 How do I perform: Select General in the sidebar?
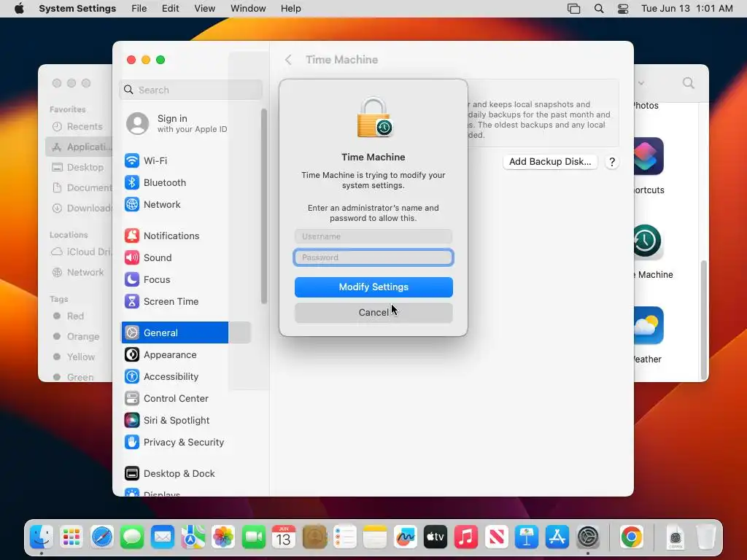[186, 332]
